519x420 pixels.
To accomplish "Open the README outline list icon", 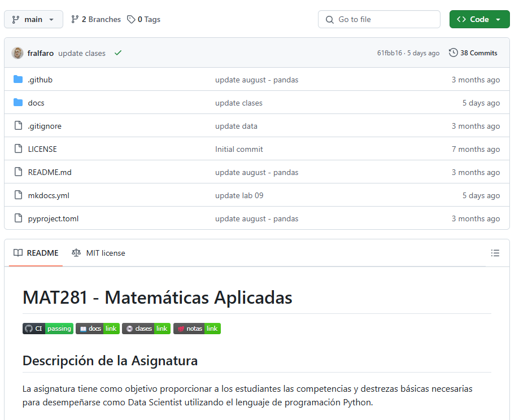I will click(x=495, y=253).
